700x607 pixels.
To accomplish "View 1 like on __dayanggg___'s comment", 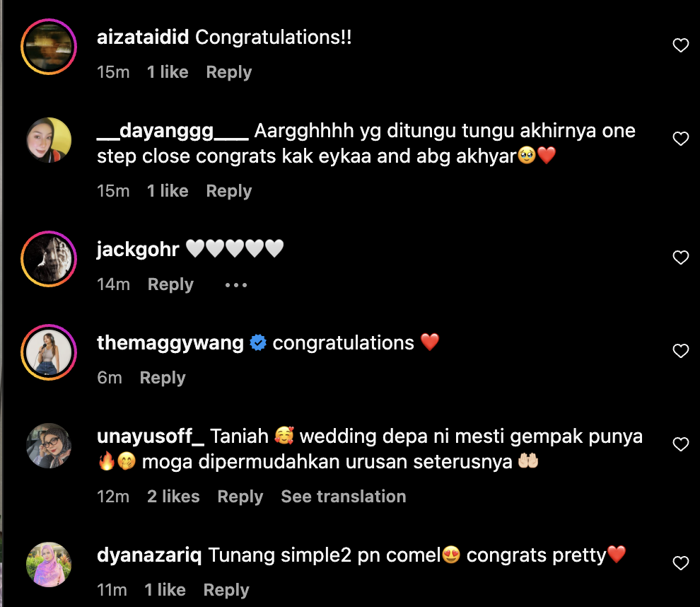I will click(x=168, y=191).
